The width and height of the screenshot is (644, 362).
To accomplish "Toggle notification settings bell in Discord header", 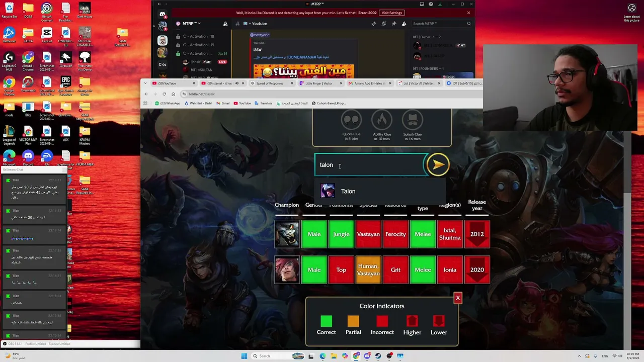I will coord(383,24).
